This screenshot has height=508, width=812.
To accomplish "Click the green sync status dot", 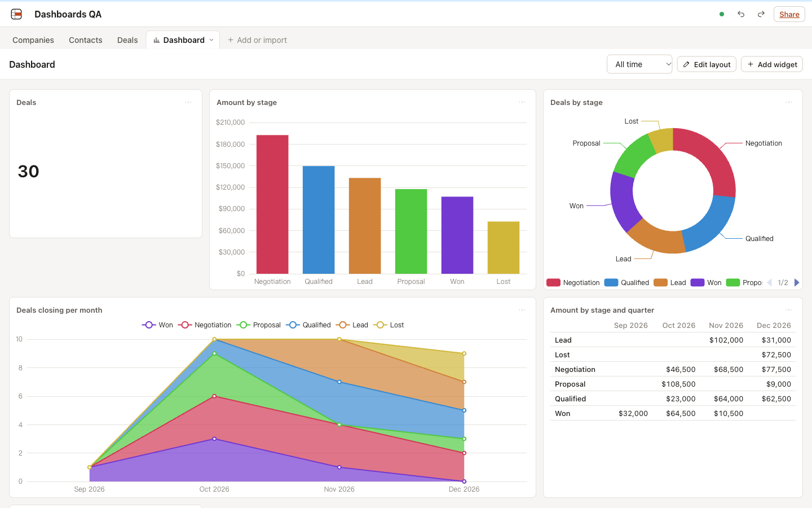I will [x=722, y=14].
